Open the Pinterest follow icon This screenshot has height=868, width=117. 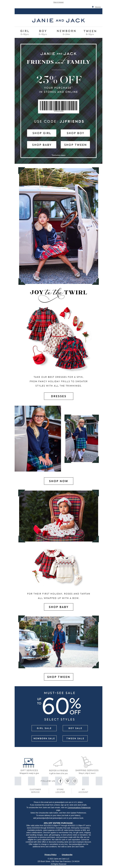[x=67, y=781]
